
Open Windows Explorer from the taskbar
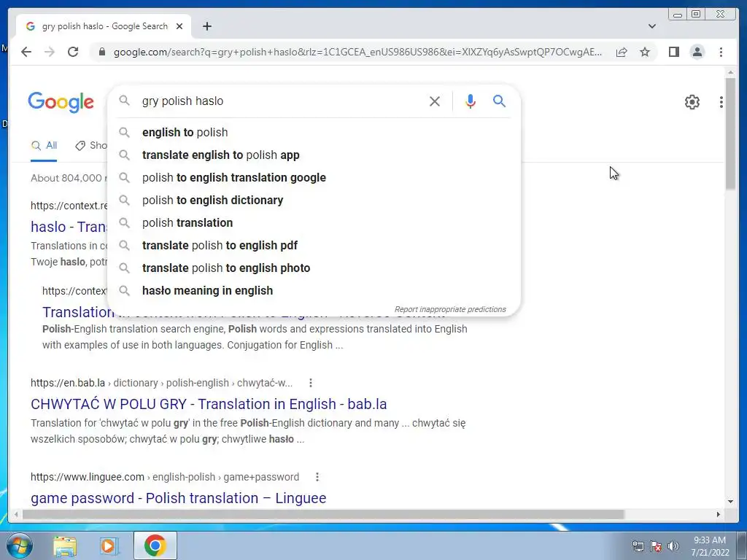(65, 545)
